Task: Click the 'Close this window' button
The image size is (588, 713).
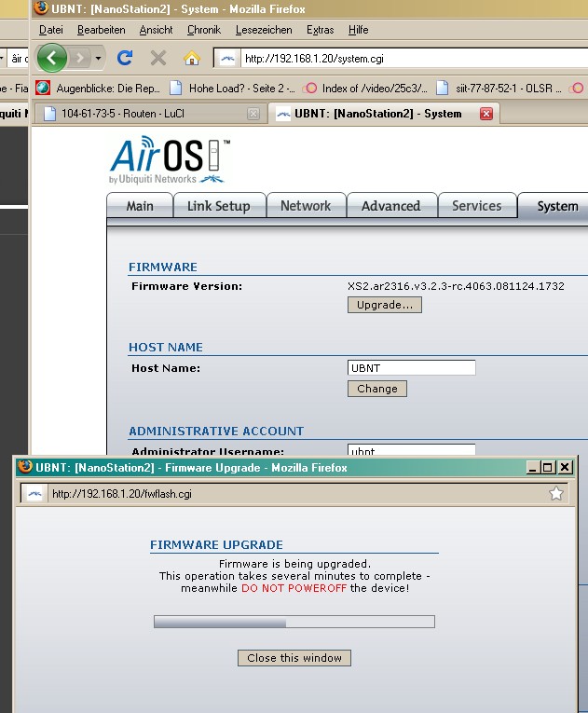Action: click(x=294, y=658)
